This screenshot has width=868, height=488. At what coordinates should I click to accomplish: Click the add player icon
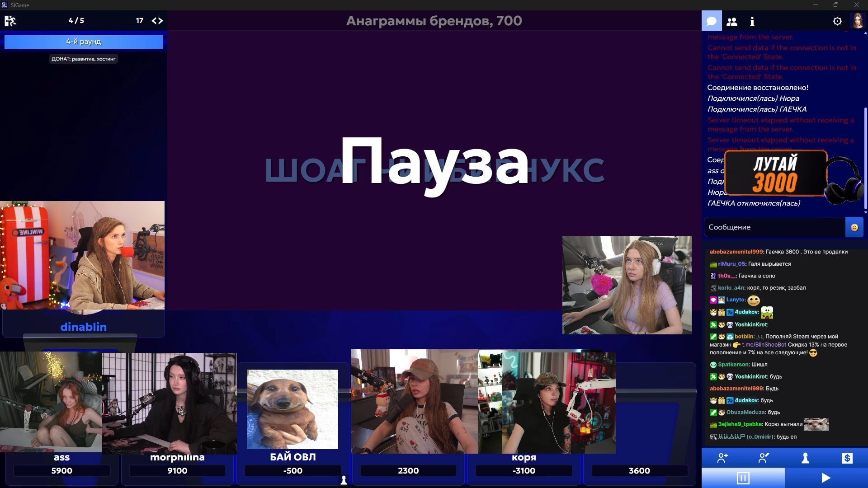point(722,458)
